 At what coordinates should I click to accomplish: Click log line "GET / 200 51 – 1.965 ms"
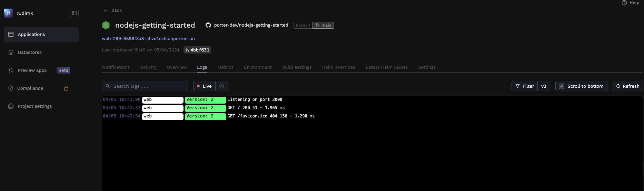click(256, 108)
